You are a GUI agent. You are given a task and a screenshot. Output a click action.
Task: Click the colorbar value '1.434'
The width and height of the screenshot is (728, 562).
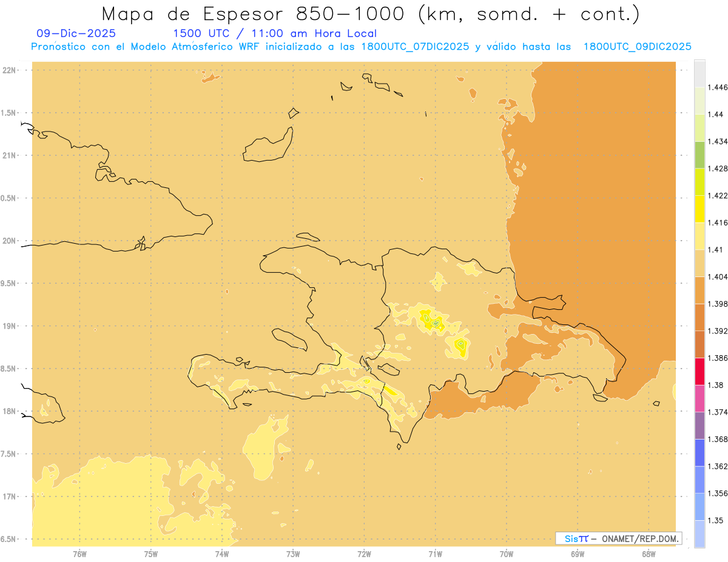pyautogui.click(x=717, y=141)
